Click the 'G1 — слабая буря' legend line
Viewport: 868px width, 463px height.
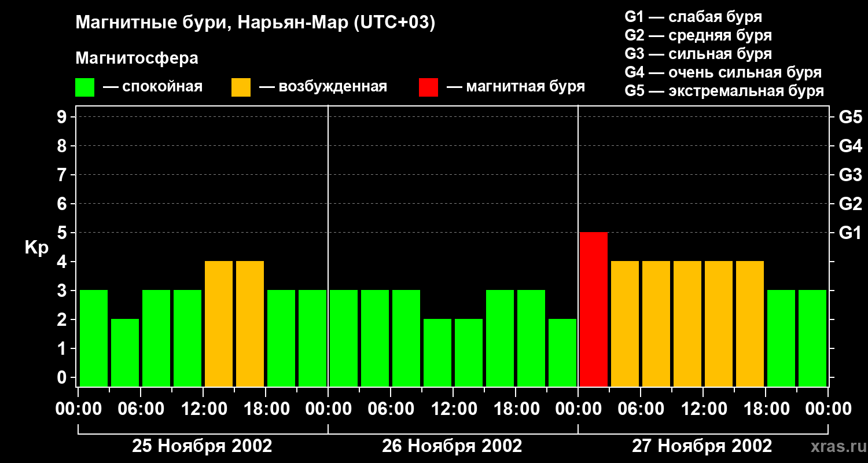click(693, 17)
